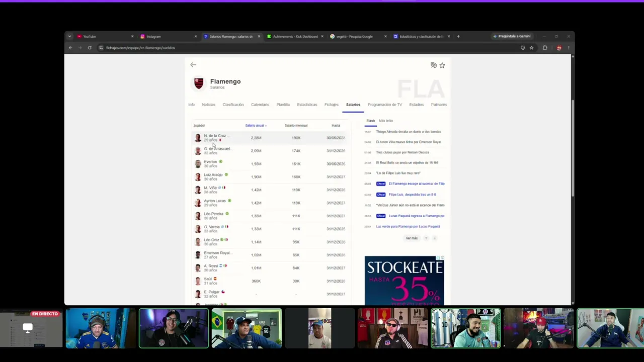Image resolution: width=644 pixels, height=362 pixels.
Task: Click Léo Ortiz player name
Action: (x=211, y=240)
